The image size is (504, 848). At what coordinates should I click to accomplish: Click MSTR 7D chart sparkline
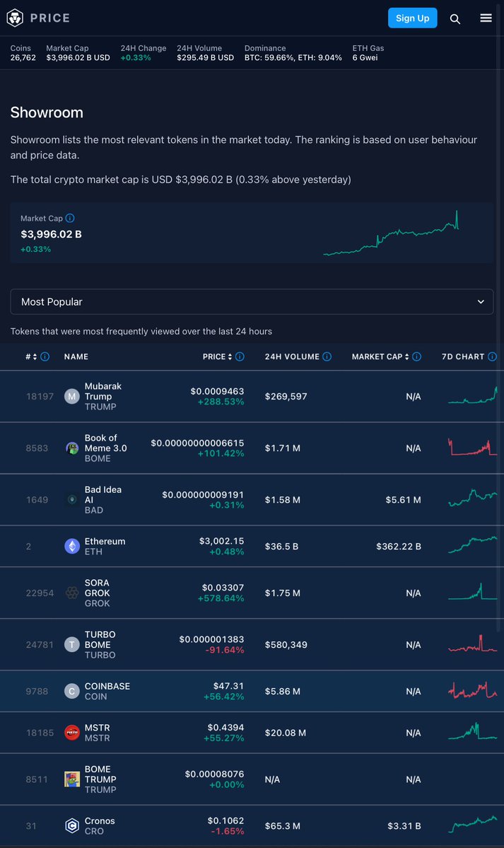point(473,731)
